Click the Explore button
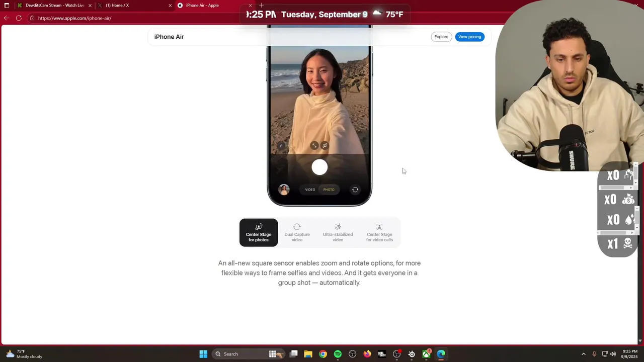The image size is (644, 362). click(x=441, y=37)
